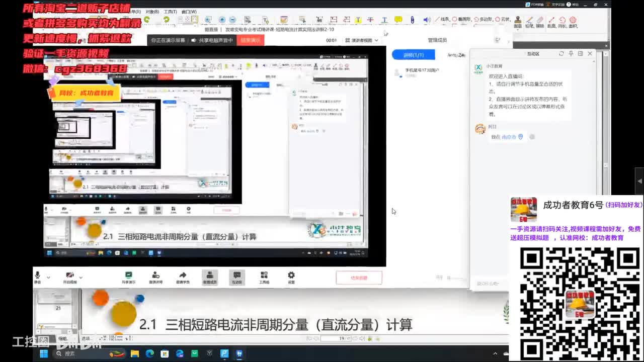Click the 南京市 location link
The height and width of the screenshot is (362, 644).
(509, 137)
